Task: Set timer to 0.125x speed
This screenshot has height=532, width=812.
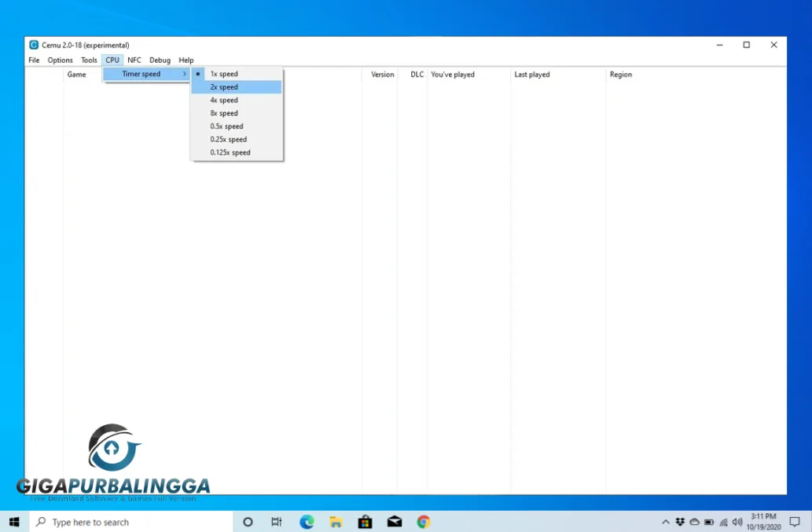Action: pyautogui.click(x=230, y=152)
